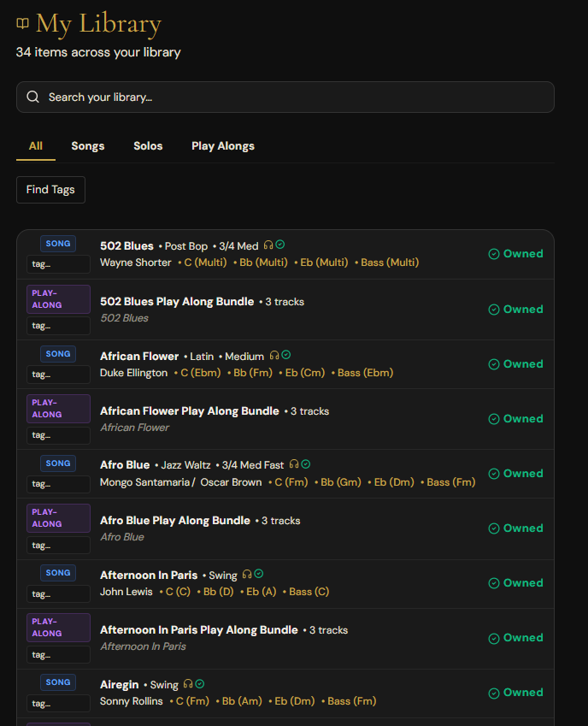Screen dimensions: 588x726
Task: Click PLAY-ALONG badge on Afro Blue bundle row
Action: point(58,518)
